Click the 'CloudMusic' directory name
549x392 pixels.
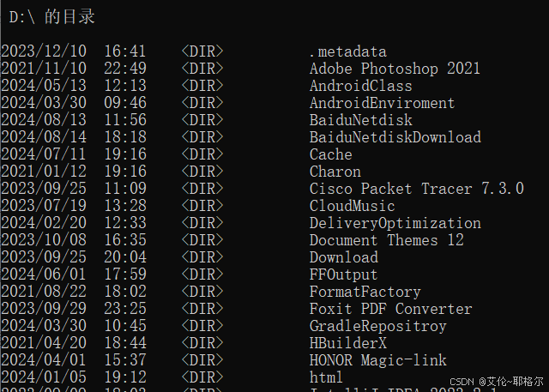353,206
